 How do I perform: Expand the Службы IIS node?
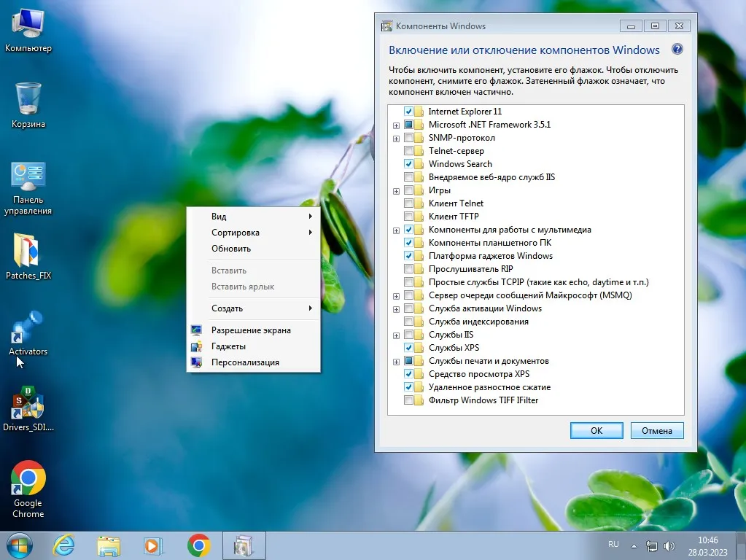click(396, 336)
